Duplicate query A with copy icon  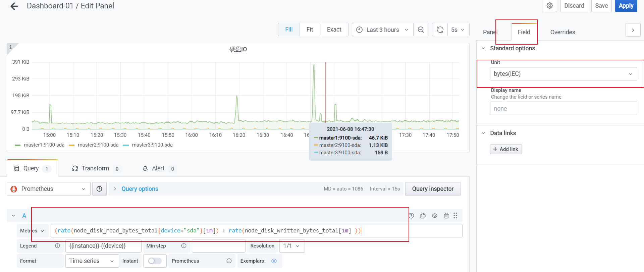[423, 216]
